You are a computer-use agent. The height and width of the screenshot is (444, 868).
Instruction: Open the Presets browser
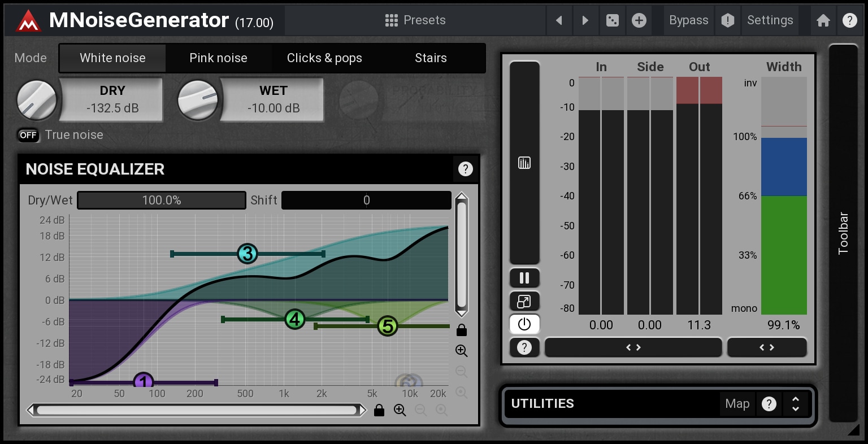tap(415, 21)
